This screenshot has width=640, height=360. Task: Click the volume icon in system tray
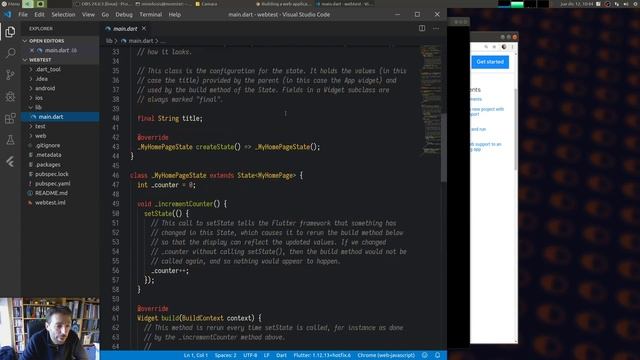point(625,4)
